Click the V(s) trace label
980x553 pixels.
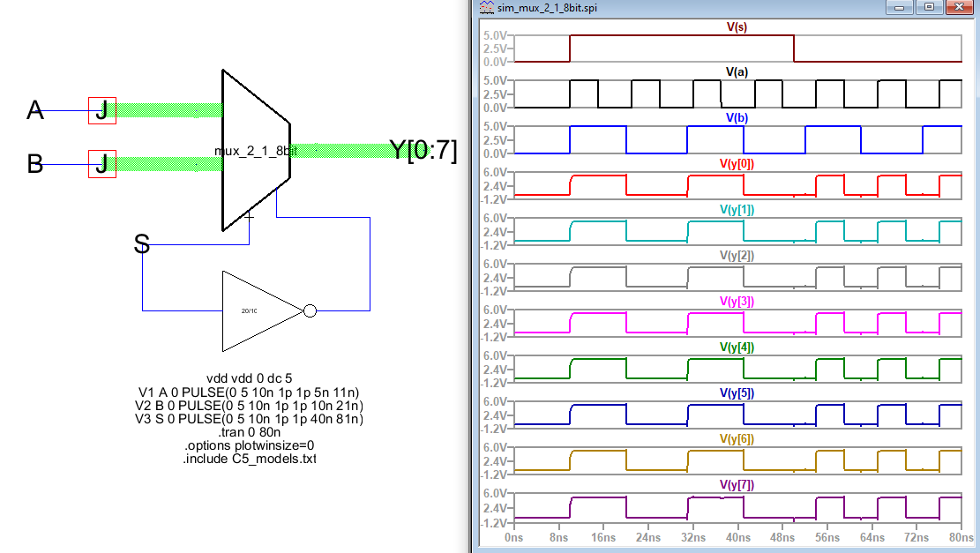coord(737,27)
